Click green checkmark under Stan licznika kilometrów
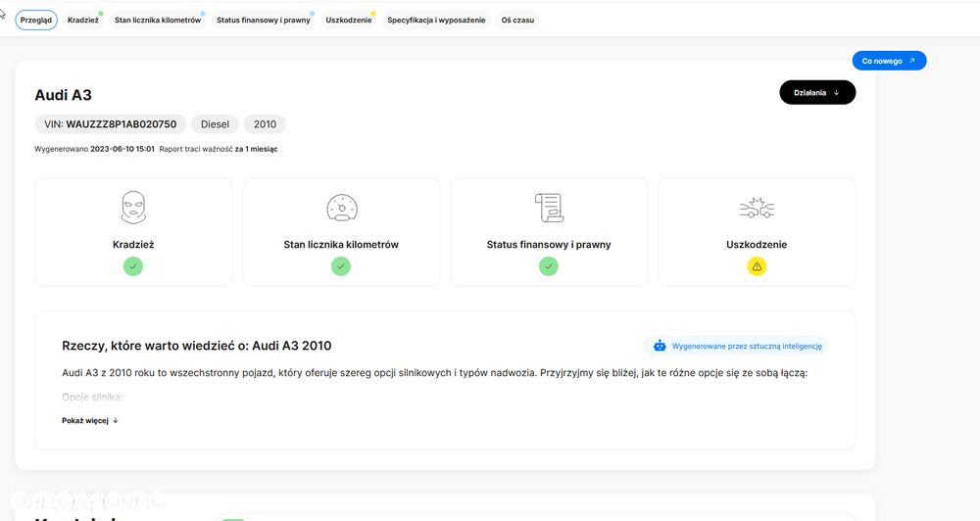 (341, 266)
